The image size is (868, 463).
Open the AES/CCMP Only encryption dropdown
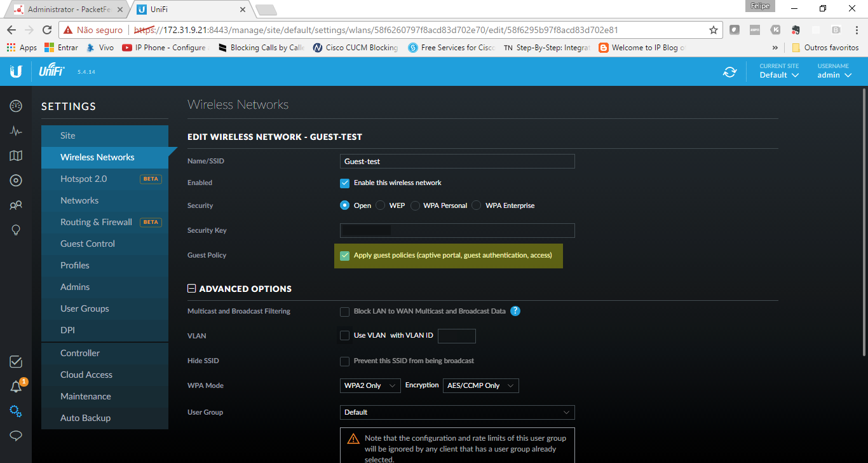click(x=481, y=385)
